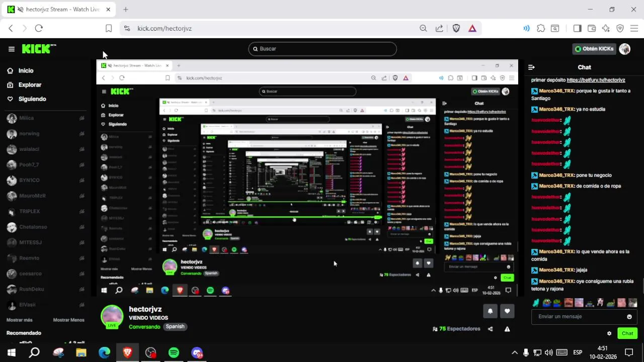Open a new browser tab
Viewport: 644px width, 362px height.
(x=125, y=10)
